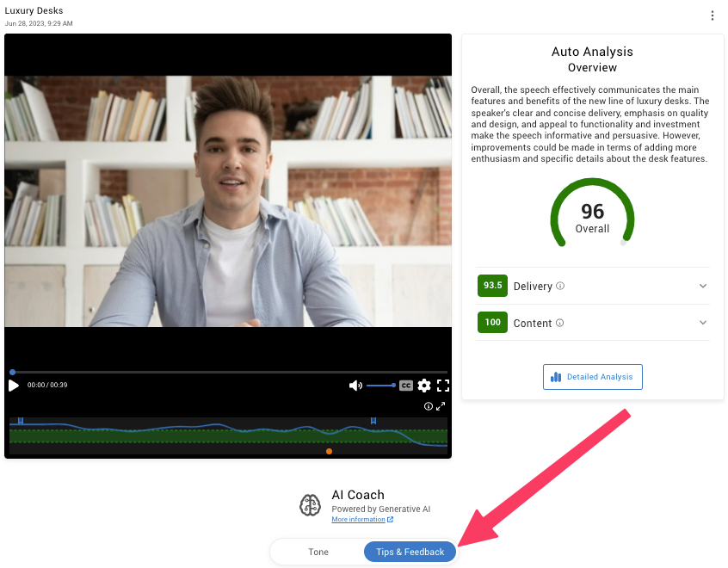Mute the video audio
The image size is (728, 568).
point(355,386)
